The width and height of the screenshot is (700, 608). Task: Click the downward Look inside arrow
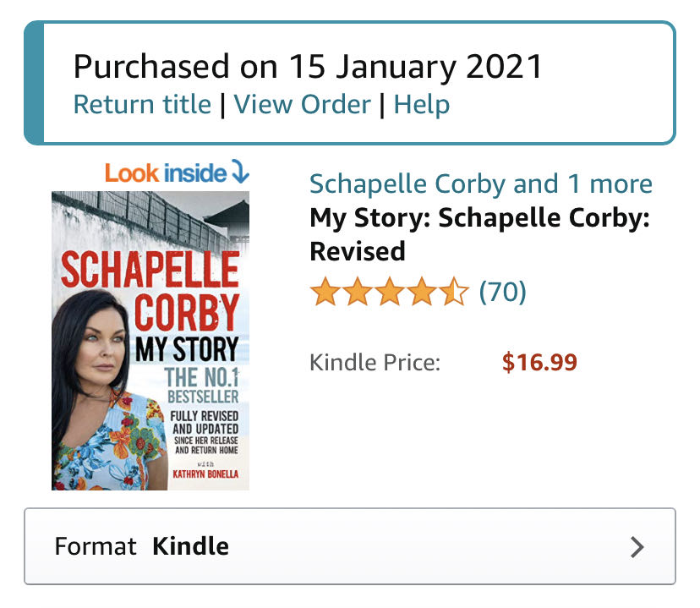(x=239, y=173)
